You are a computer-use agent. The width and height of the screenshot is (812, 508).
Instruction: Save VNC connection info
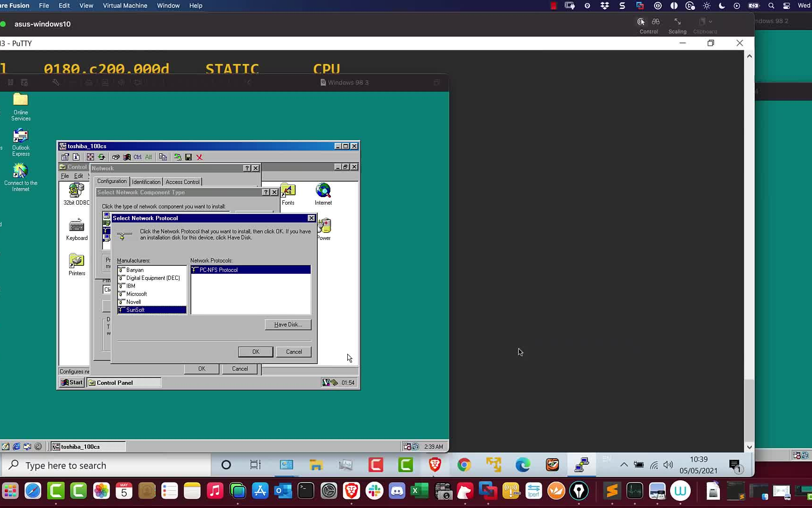[x=188, y=157]
